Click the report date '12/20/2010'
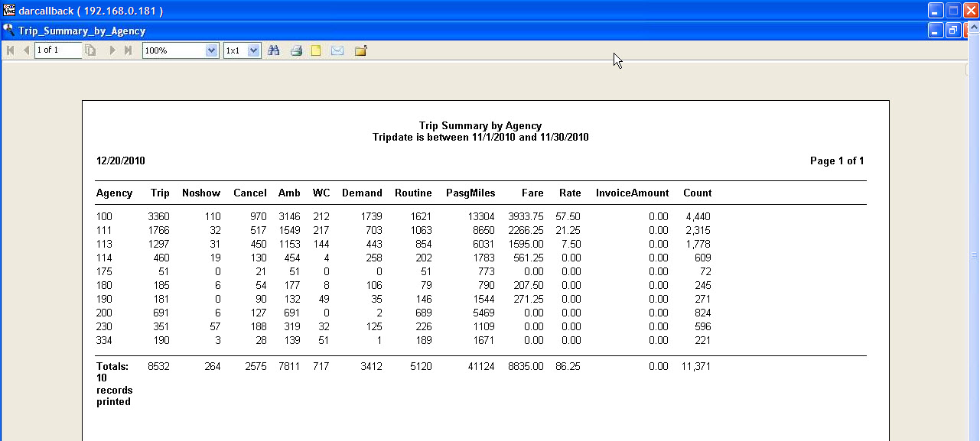 (121, 161)
